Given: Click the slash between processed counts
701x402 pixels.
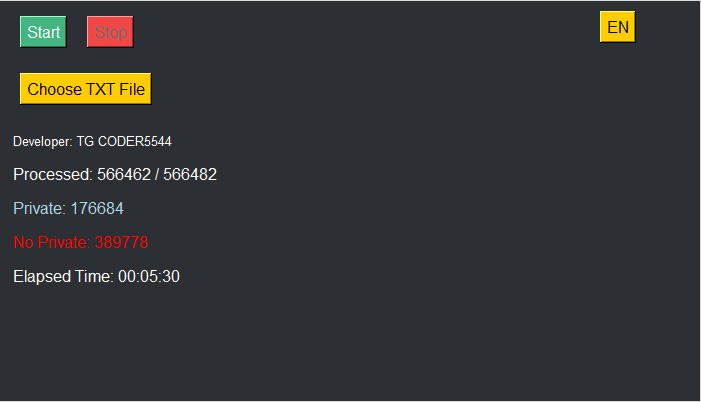Looking at the screenshot, I should click(x=157, y=174).
